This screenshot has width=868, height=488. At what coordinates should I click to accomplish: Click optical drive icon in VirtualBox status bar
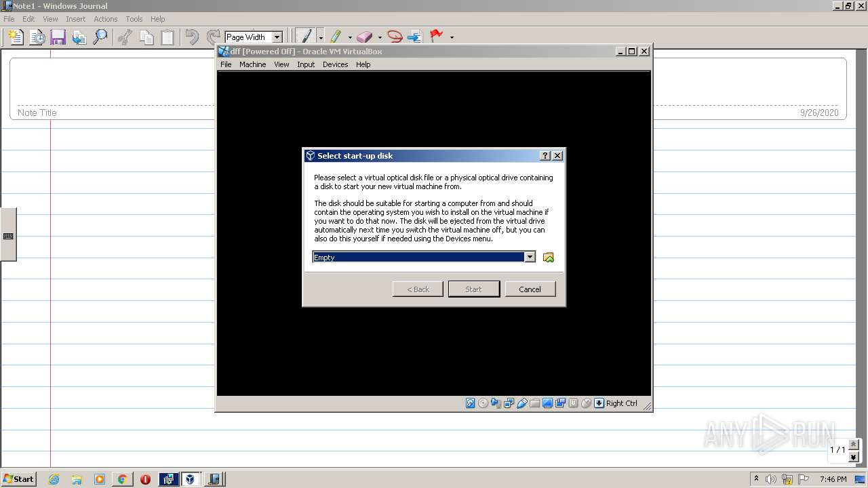click(483, 403)
